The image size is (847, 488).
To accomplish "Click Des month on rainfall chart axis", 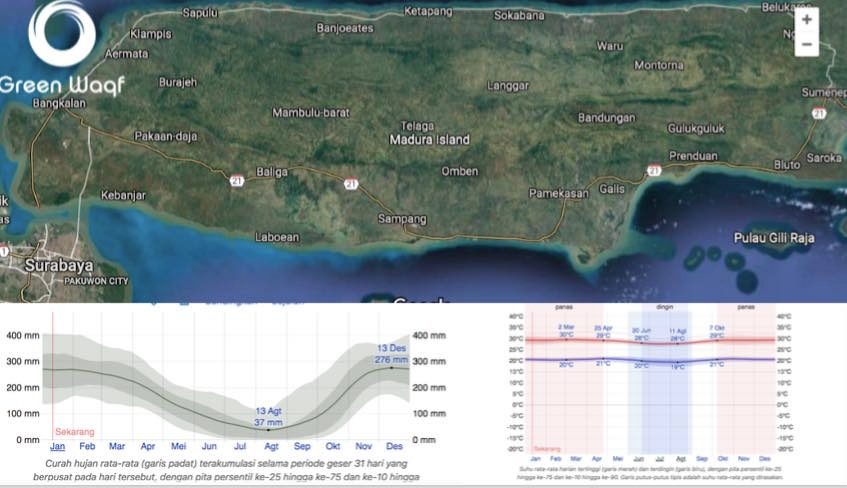I will click(x=394, y=446).
